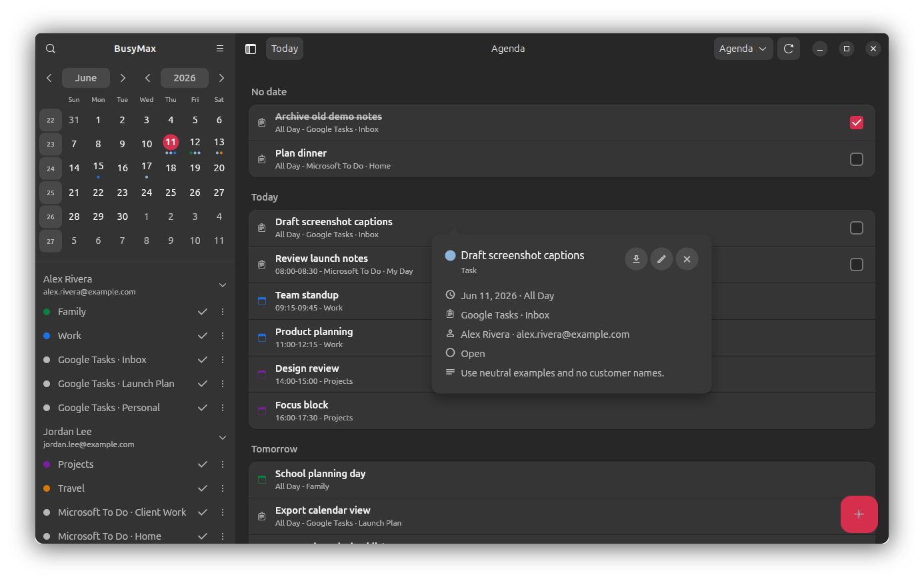Open the Focus block event

click(x=561, y=411)
